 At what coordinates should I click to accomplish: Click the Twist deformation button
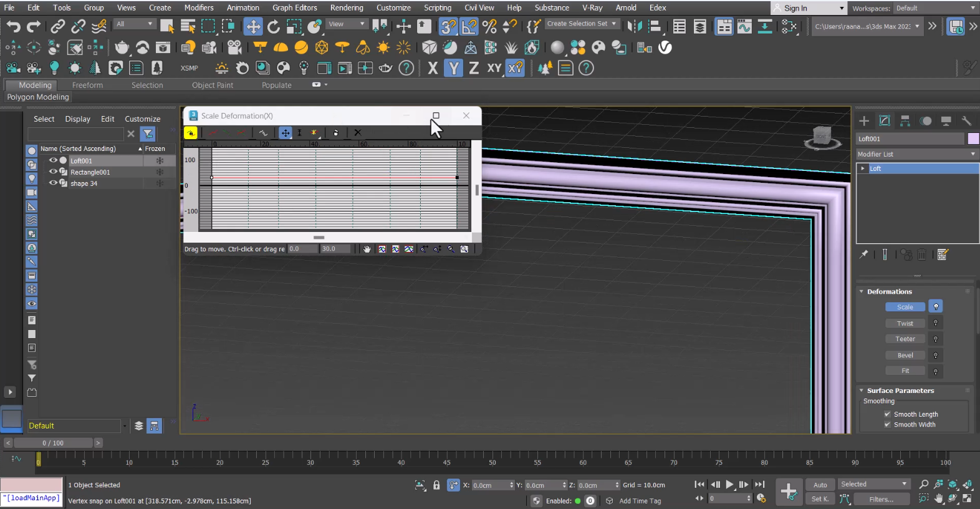(x=905, y=323)
